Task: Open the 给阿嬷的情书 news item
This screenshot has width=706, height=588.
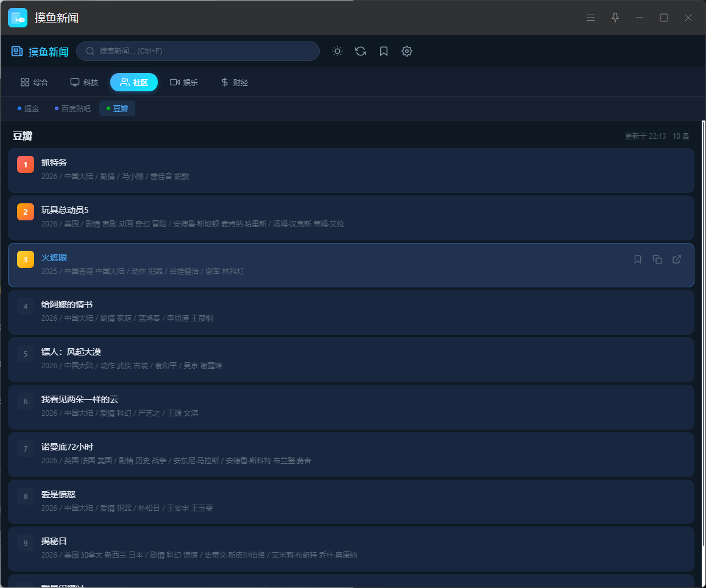Action: tap(351, 312)
